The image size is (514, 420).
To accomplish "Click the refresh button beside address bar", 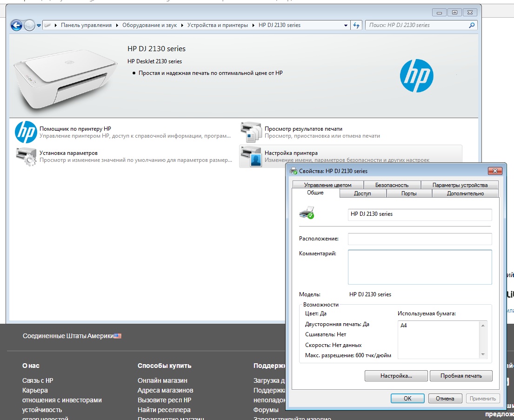I will 356,25.
